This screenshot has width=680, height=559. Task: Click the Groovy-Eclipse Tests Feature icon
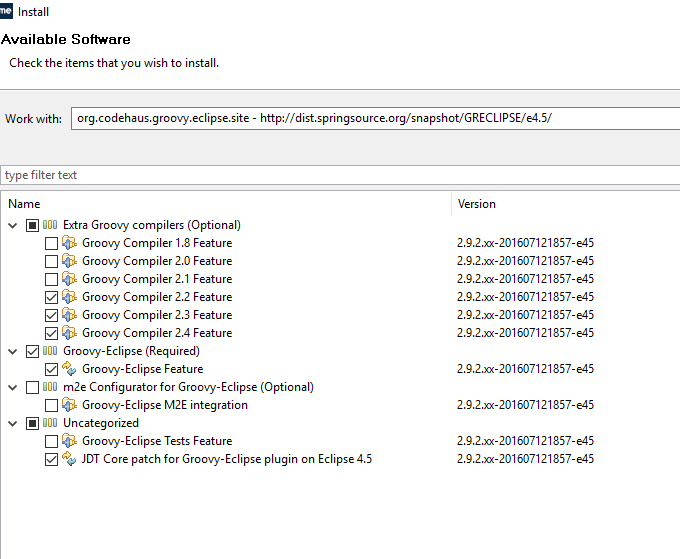point(69,441)
